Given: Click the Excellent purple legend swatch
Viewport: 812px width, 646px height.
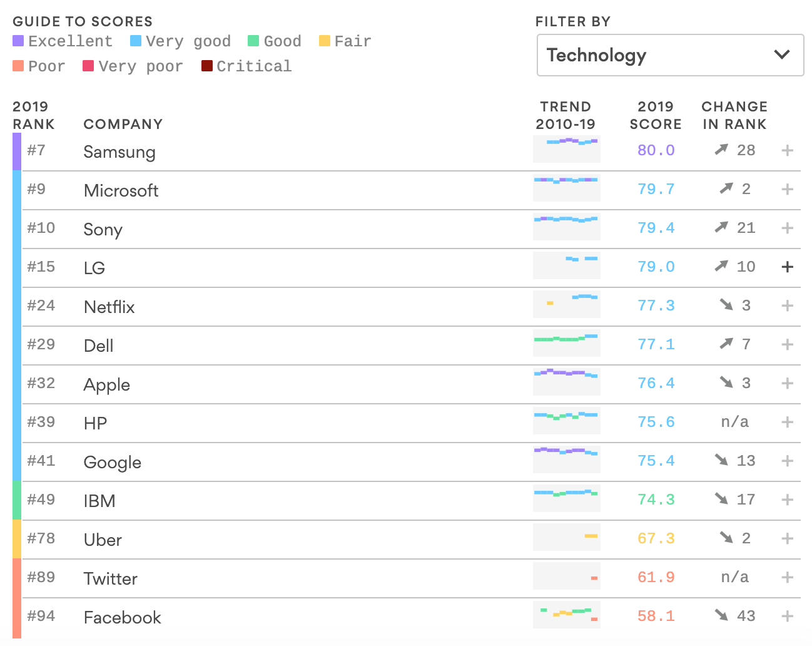Looking at the screenshot, I should pyautogui.click(x=18, y=41).
